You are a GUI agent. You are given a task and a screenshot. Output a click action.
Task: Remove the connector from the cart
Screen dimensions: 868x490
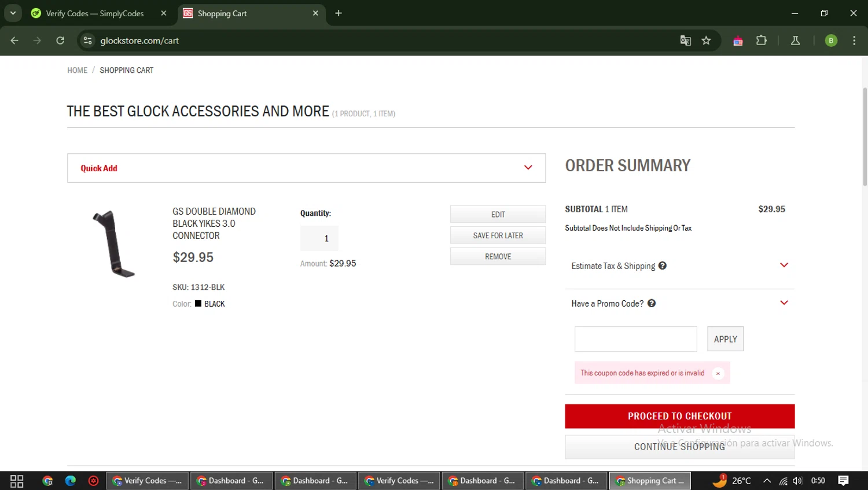pyautogui.click(x=498, y=256)
